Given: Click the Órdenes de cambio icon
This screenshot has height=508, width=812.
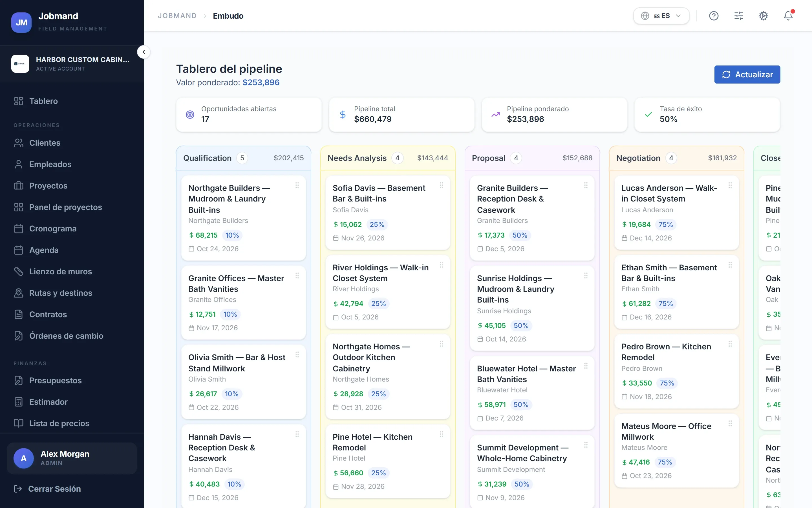Looking at the screenshot, I should tap(18, 336).
